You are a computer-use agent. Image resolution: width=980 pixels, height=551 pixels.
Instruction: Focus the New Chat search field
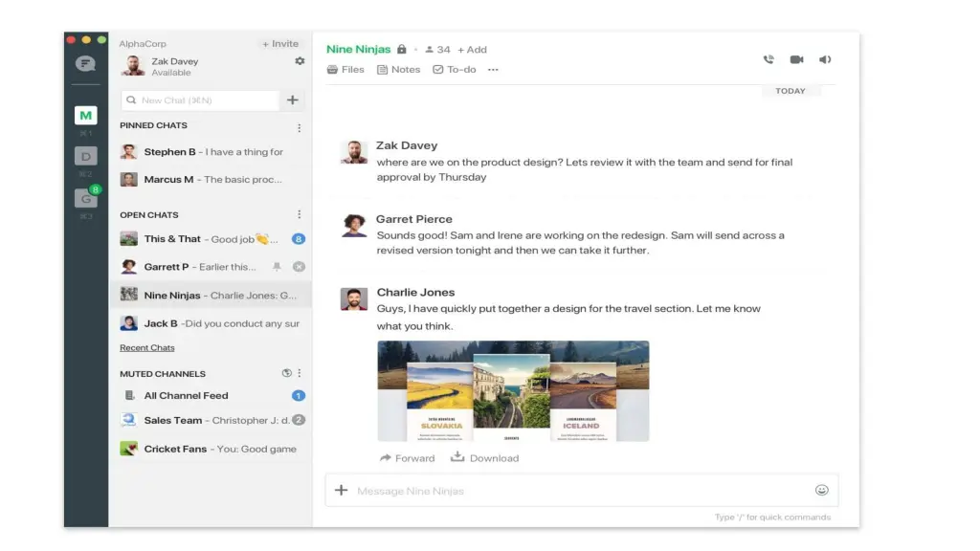point(200,99)
